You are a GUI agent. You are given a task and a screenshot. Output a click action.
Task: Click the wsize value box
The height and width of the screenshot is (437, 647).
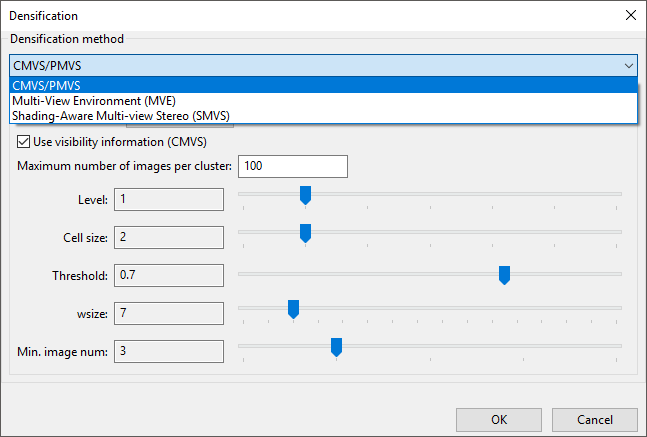(x=168, y=313)
